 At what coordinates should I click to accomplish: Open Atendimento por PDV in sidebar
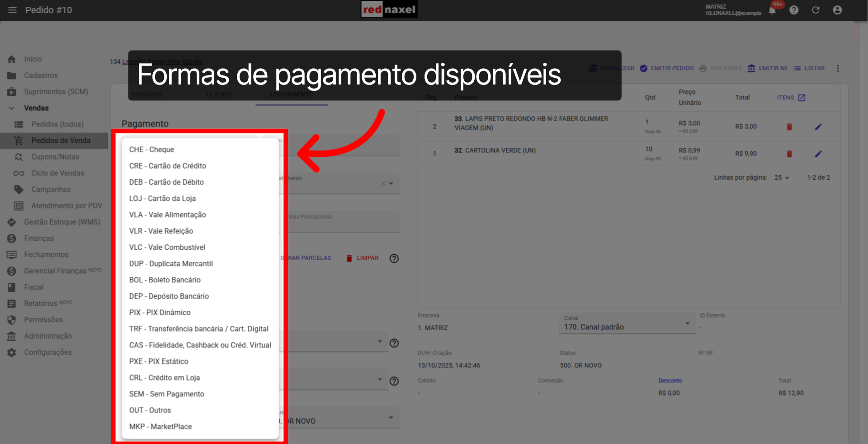(x=19, y=206)
